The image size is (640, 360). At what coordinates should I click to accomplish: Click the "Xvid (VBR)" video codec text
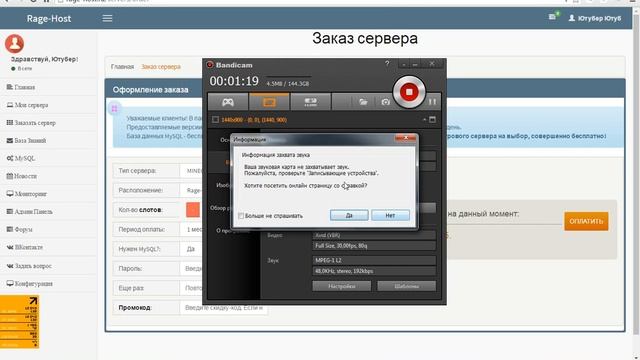(327, 236)
